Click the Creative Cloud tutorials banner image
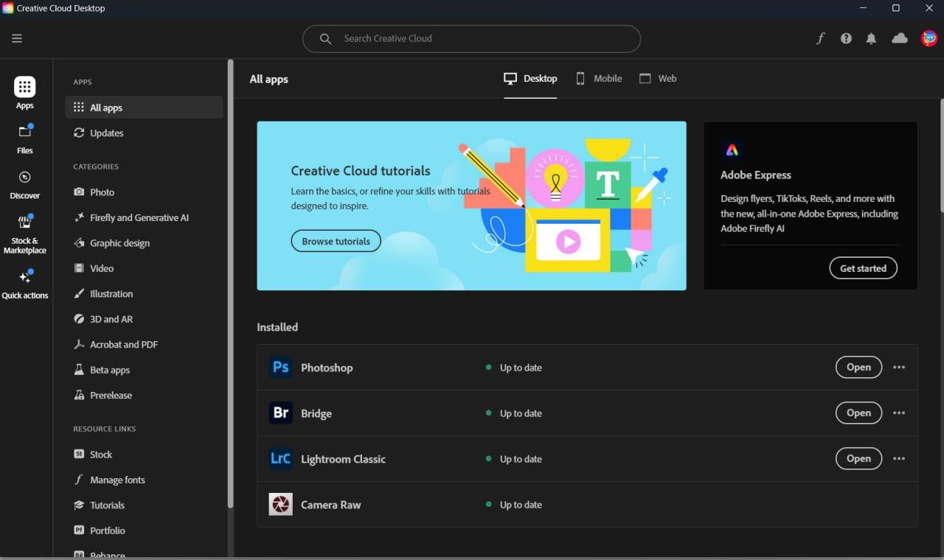The height and width of the screenshot is (560, 944). pyautogui.click(x=471, y=206)
